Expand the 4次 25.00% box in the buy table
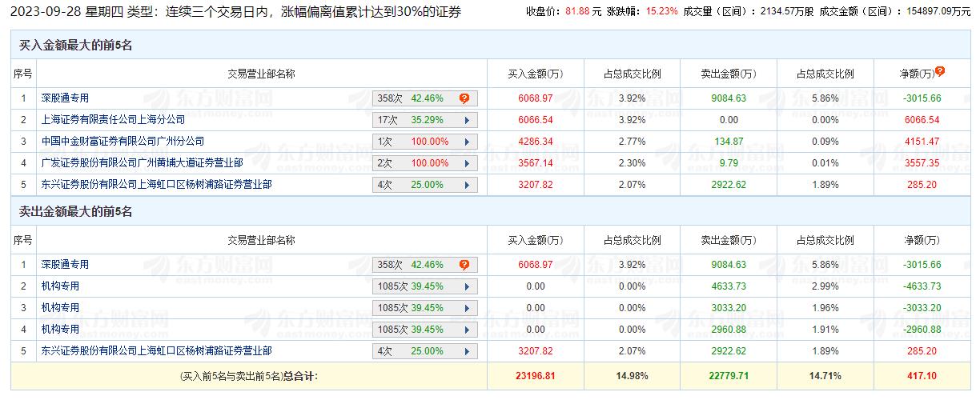The width and height of the screenshot is (980, 400). coord(424,185)
